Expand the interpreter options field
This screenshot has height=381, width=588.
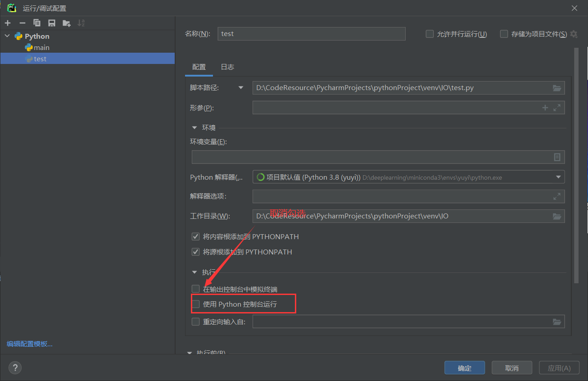click(557, 196)
